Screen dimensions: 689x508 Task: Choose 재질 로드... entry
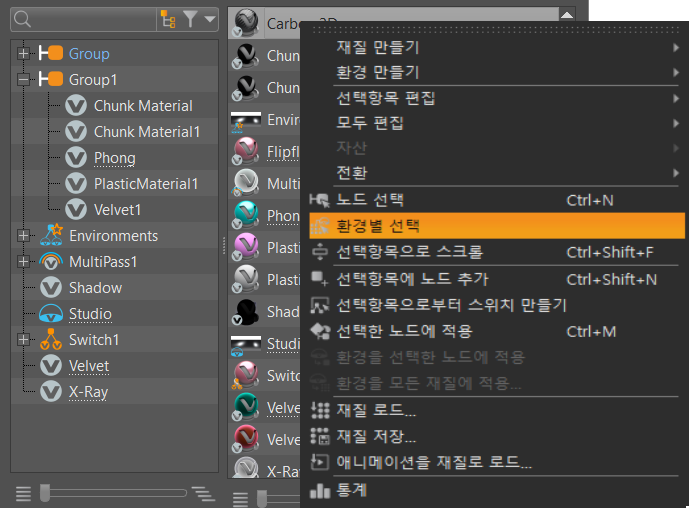497,410
